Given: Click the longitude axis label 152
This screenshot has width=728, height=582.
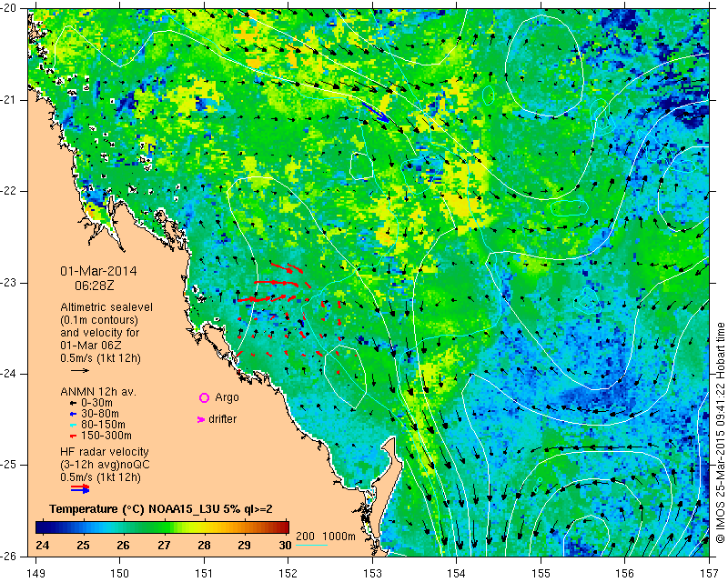Looking at the screenshot, I should [x=288, y=574].
